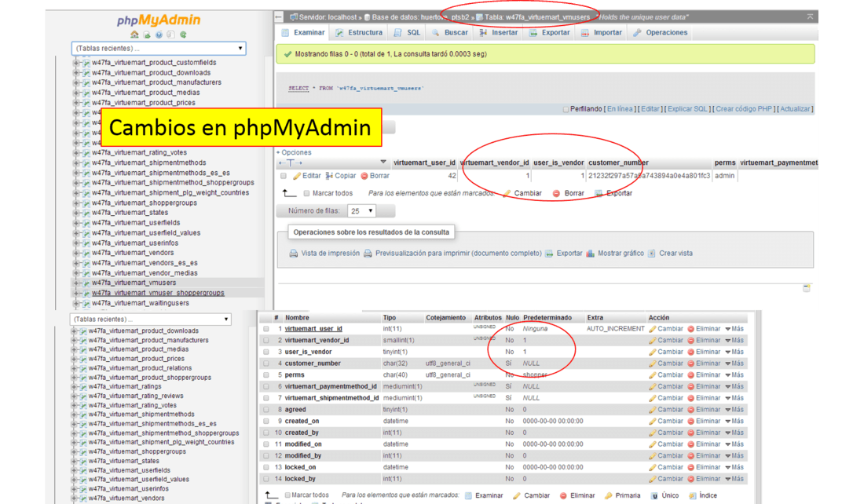Expand the w47fa_virtuemart_vmusers tree node
Screen dimensions: 864x504
pyautogui.click(x=76, y=283)
